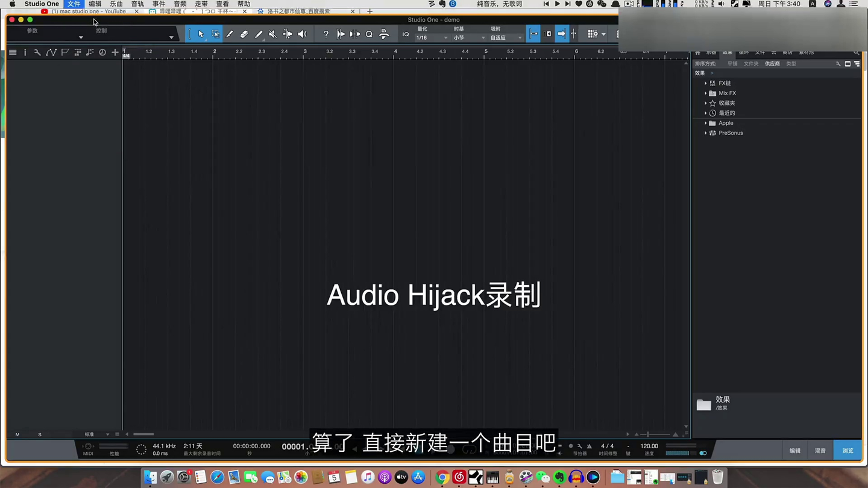Sort effects by 类型

(x=791, y=64)
